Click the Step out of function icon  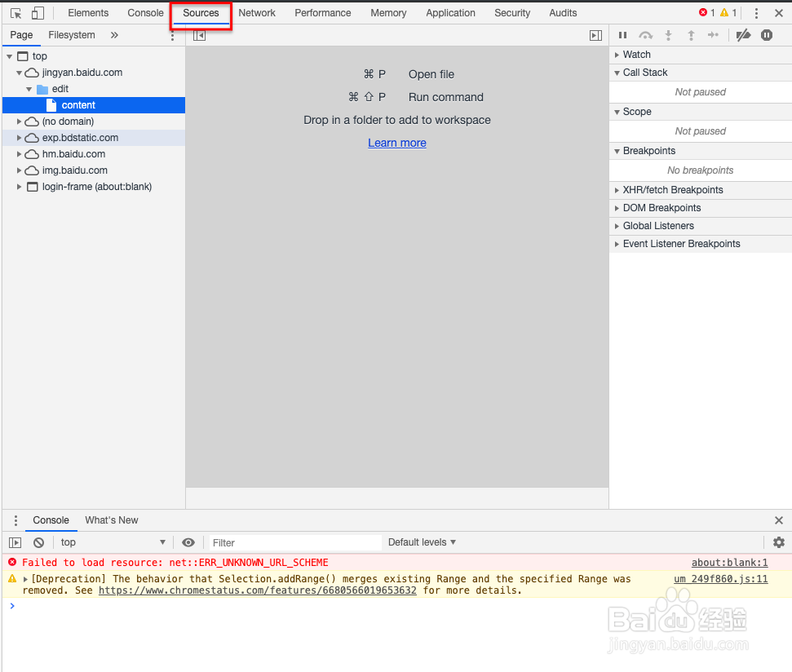[x=691, y=35]
